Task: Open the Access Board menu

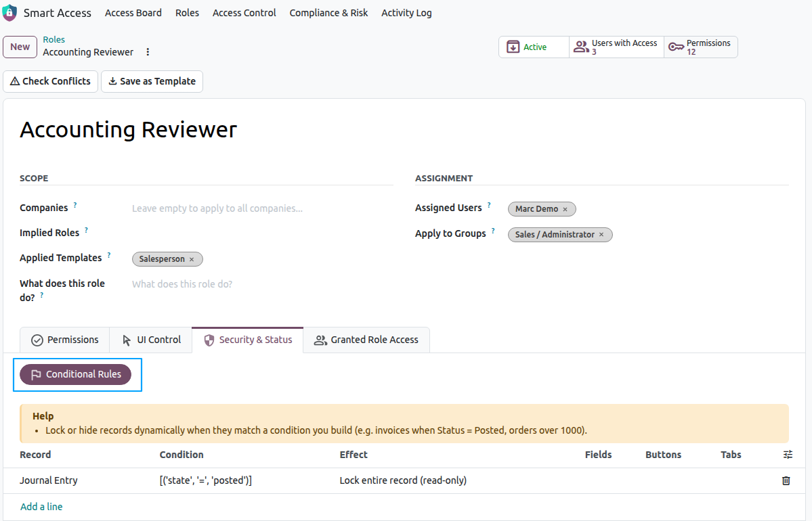Action: [x=133, y=13]
